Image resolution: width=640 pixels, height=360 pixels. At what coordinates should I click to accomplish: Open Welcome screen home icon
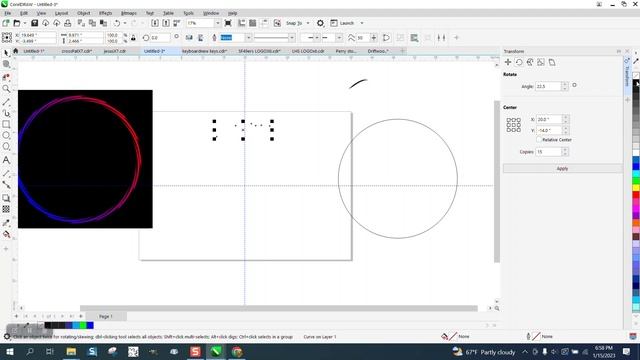(16, 51)
